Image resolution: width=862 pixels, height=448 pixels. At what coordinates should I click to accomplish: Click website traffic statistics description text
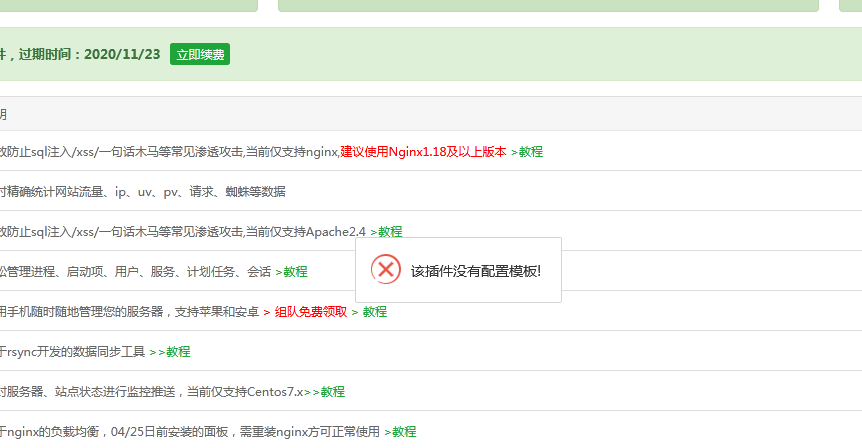[x=142, y=192]
